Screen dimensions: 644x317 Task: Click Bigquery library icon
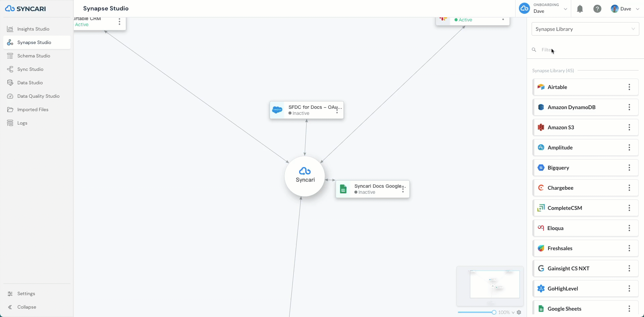tap(541, 168)
